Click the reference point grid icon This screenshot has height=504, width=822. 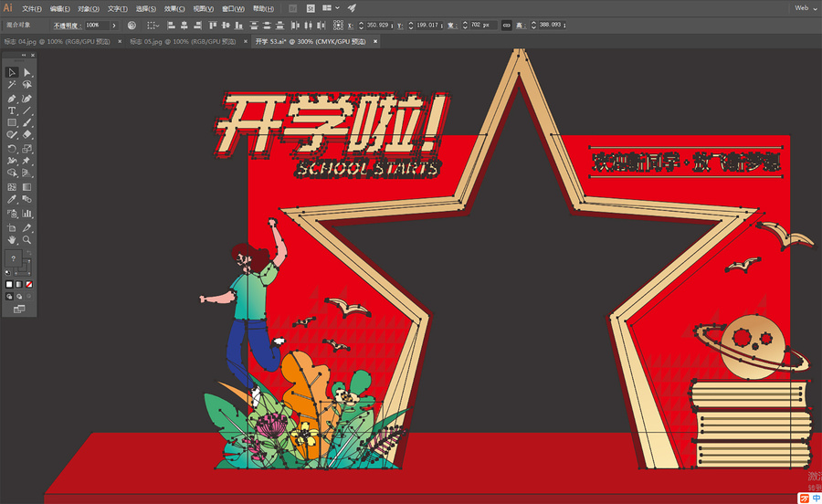click(x=338, y=26)
